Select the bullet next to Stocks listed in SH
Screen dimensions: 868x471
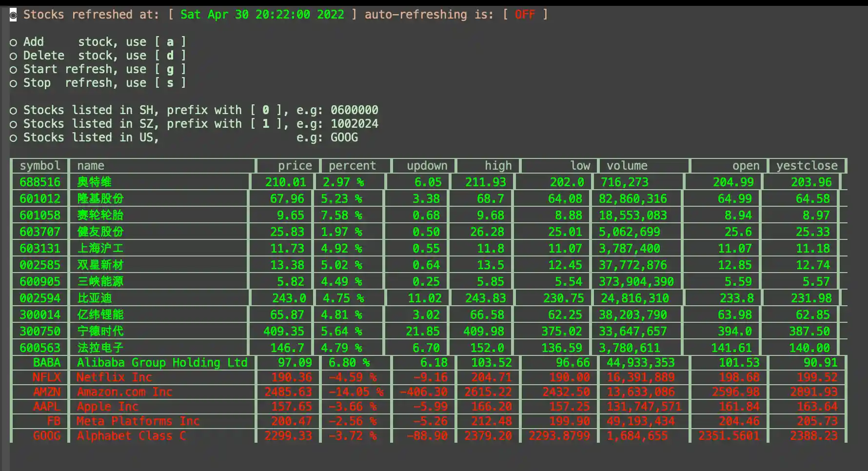tap(13, 110)
